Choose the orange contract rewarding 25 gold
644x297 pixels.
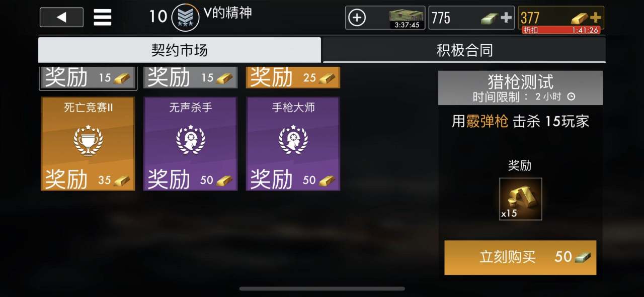click(x=293, y=77)
